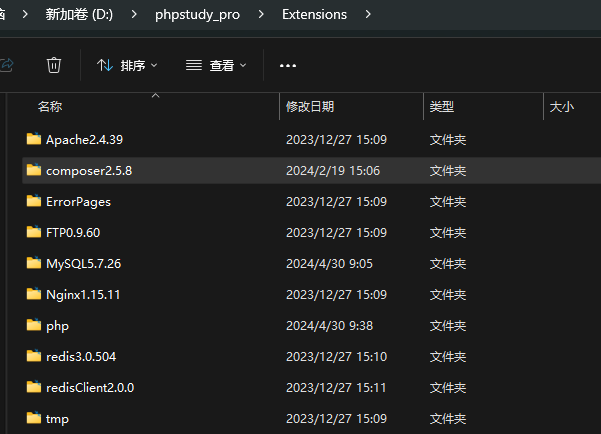Click the ErrorPages folder icon
The width and height of the screenshot is (601, 434).
click(34, 201)
